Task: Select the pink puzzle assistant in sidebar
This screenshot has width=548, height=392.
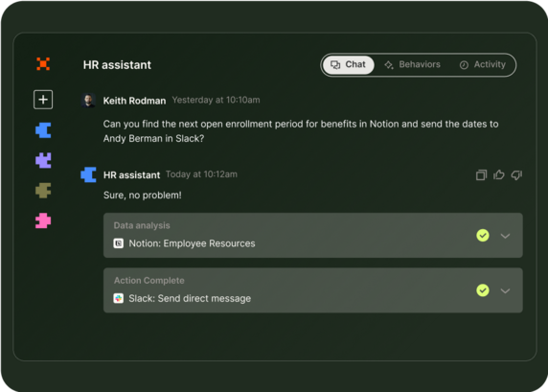Action: point(43,220)
